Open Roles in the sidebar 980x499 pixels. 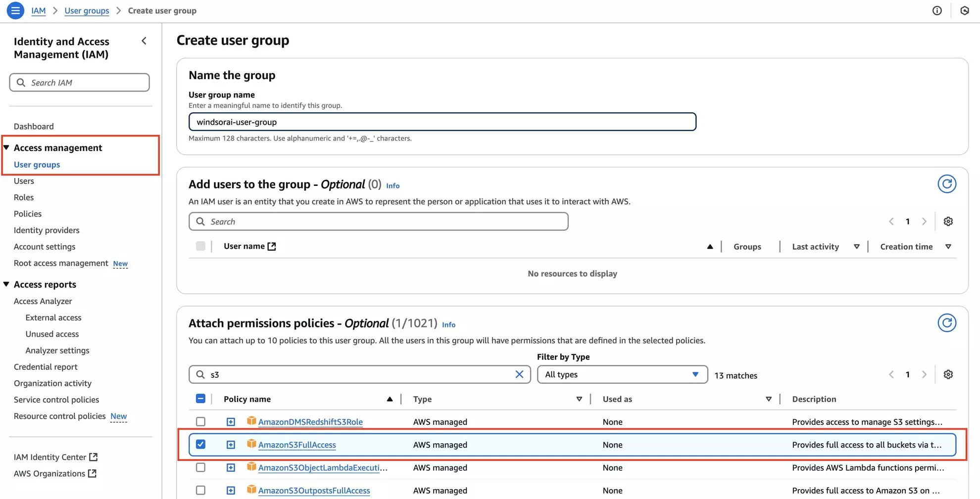(x=24, y=197)
